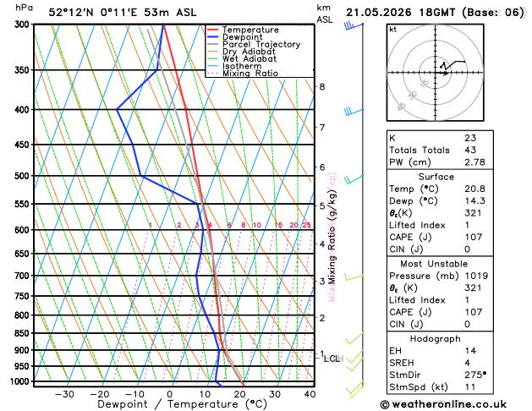Click the Mixing Ratio (g/kg) vertical label

(332, 237)
